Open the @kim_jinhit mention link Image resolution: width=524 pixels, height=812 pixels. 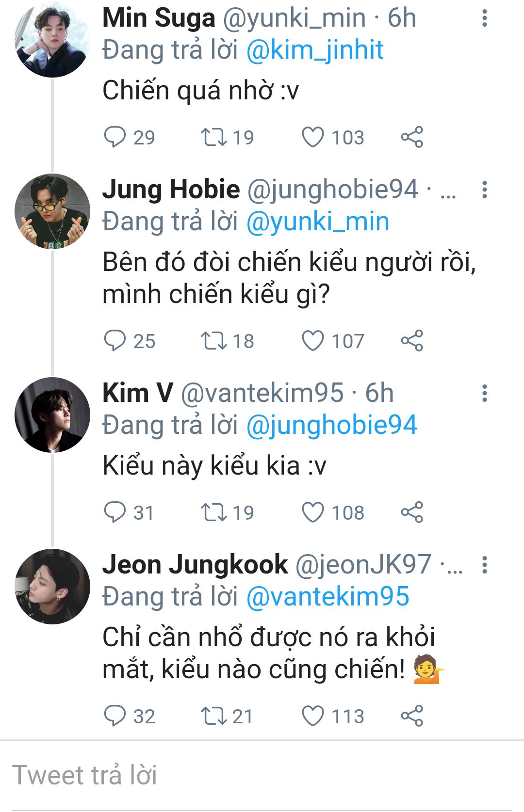pyautogui.click(x=315, y=50)
